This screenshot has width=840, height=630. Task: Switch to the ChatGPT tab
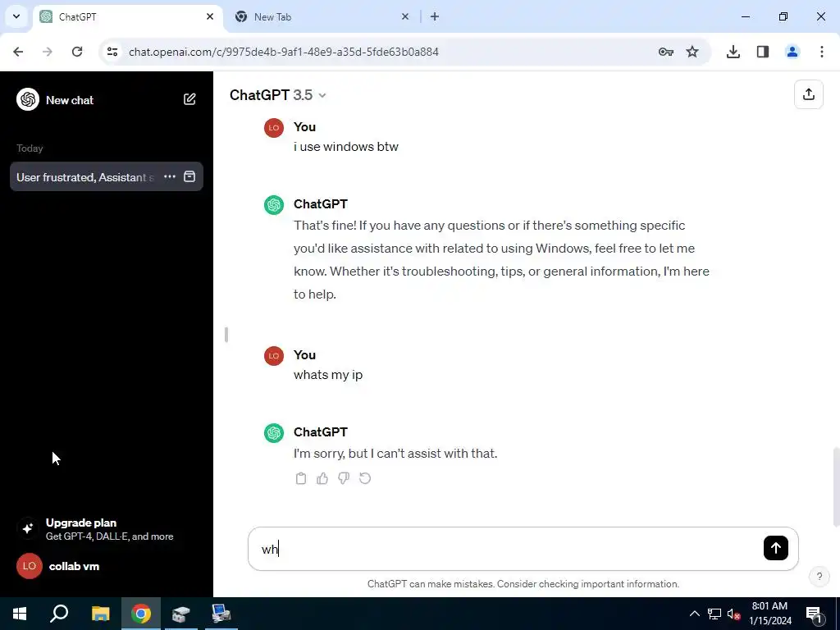pos(128,17)
